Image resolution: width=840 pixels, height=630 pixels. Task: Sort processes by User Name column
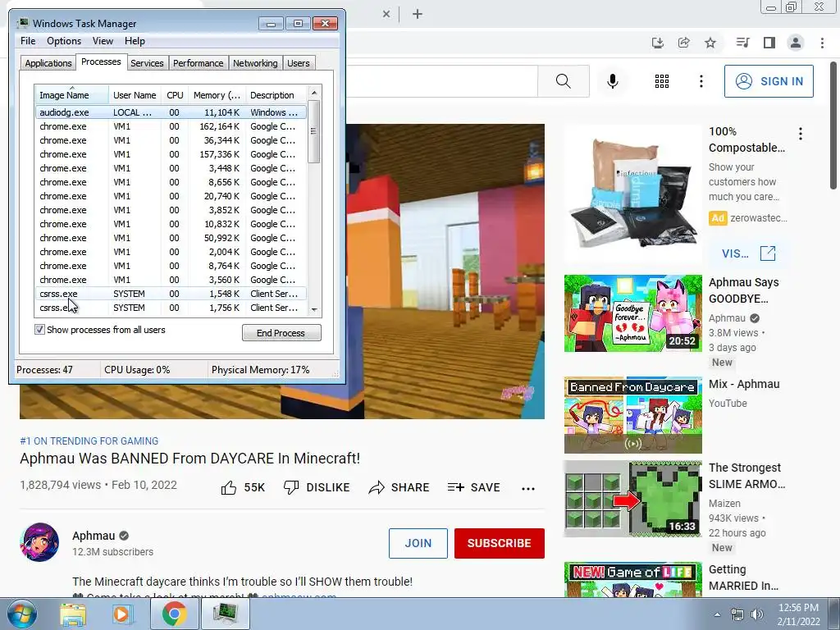135,95
